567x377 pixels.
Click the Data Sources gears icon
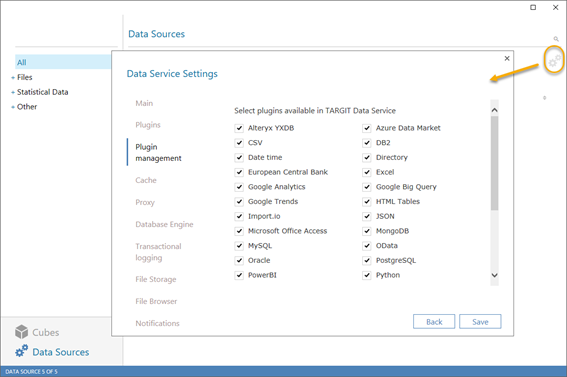pyautogui.click(x=22, y=351)
